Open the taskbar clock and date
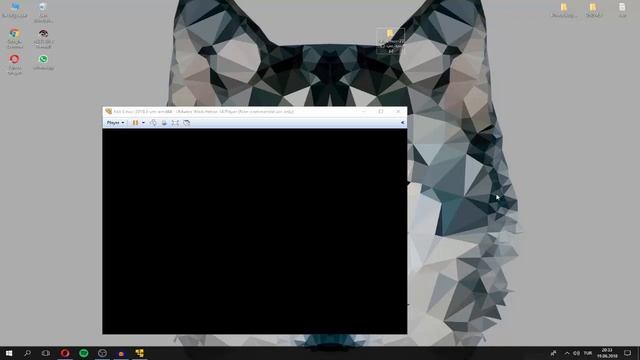The image size is (640, 360). click(x=607, y=353)
